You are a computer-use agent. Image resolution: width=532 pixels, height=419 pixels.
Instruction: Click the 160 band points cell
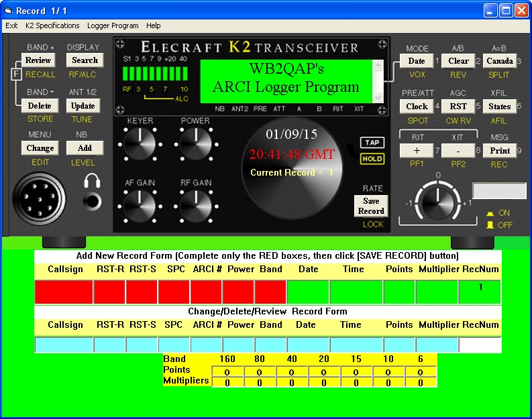pyautogui.click(x=227, y=372)
